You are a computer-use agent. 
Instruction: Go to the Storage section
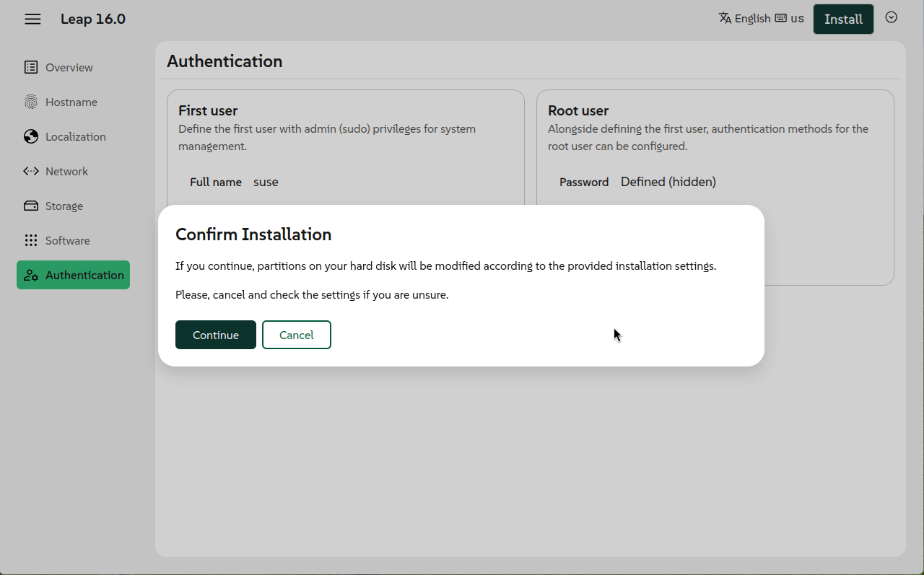[x=64, y=206]
